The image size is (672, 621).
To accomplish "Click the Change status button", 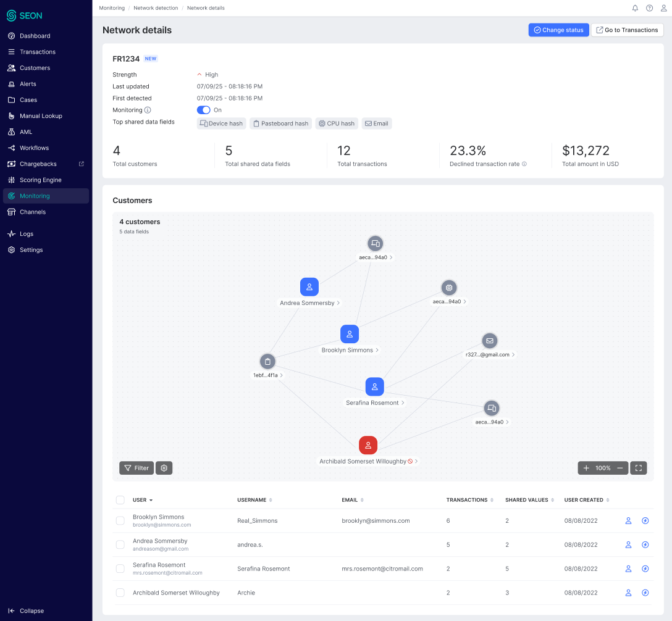I will click(558, 30).
